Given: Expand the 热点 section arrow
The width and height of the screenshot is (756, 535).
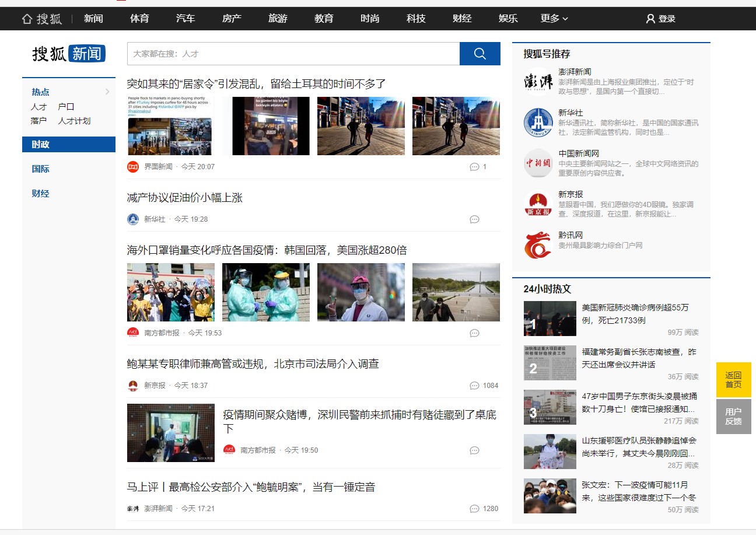Looking at the screenshot, I should click(107, 92).
